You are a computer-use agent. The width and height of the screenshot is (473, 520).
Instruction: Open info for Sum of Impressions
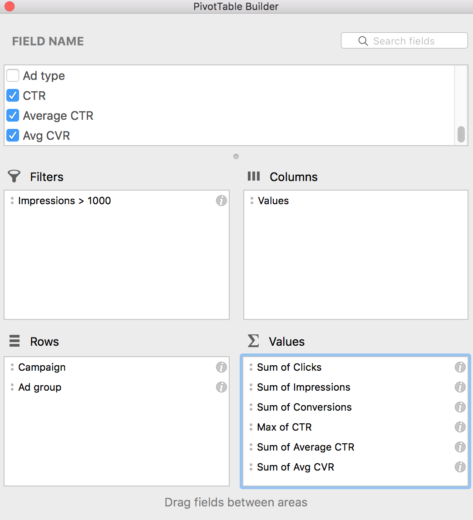460,387
